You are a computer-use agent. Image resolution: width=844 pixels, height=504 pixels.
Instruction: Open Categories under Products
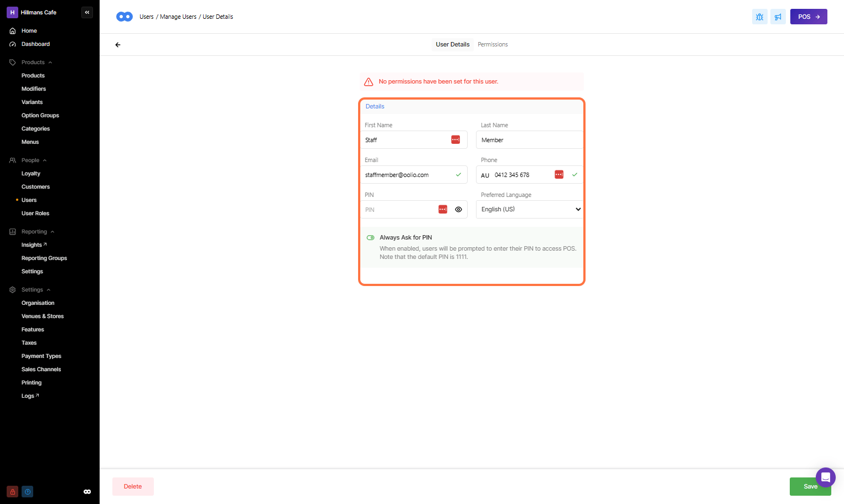[36, 129]
